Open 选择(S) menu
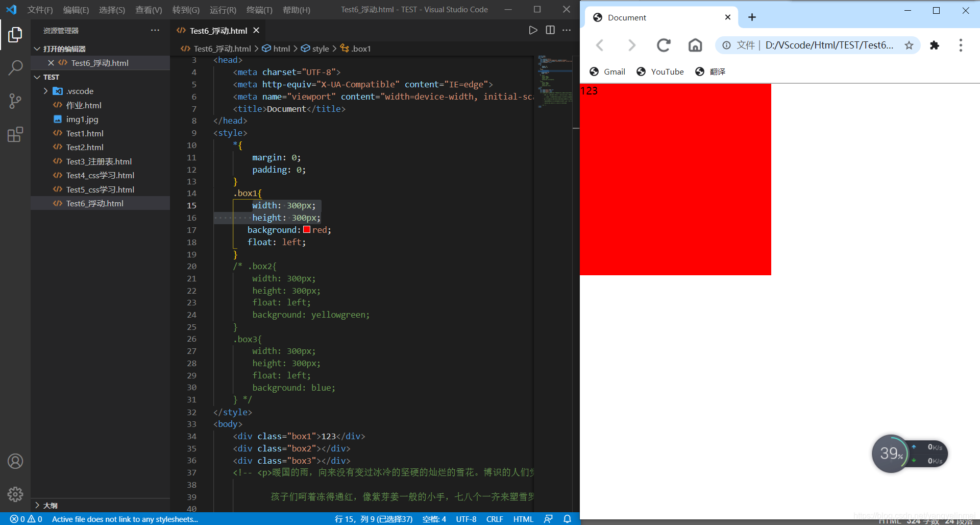 [112, 10]
